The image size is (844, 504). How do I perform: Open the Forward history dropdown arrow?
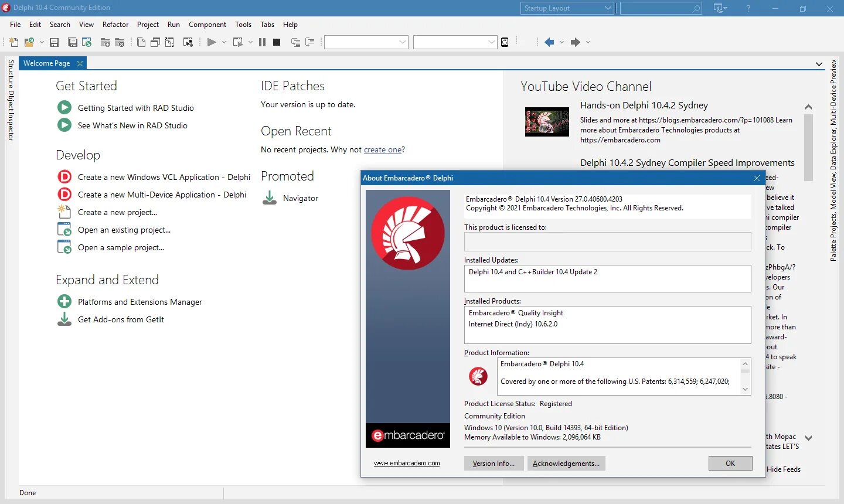click(588, 42)
